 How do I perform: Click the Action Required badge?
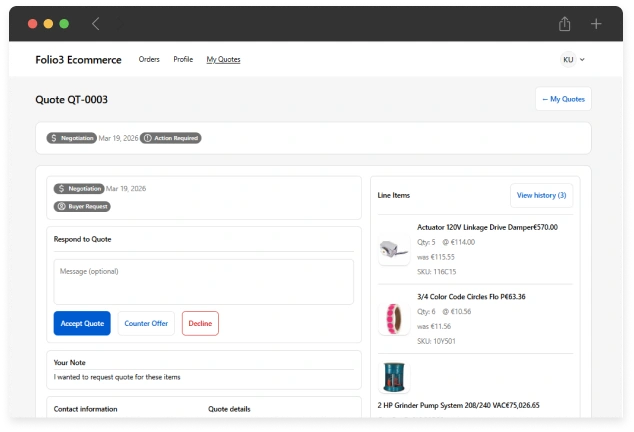(171, 138)
